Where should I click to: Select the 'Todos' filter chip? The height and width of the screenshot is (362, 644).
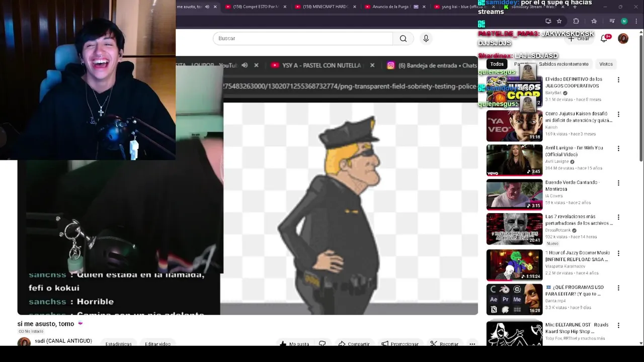497,64
